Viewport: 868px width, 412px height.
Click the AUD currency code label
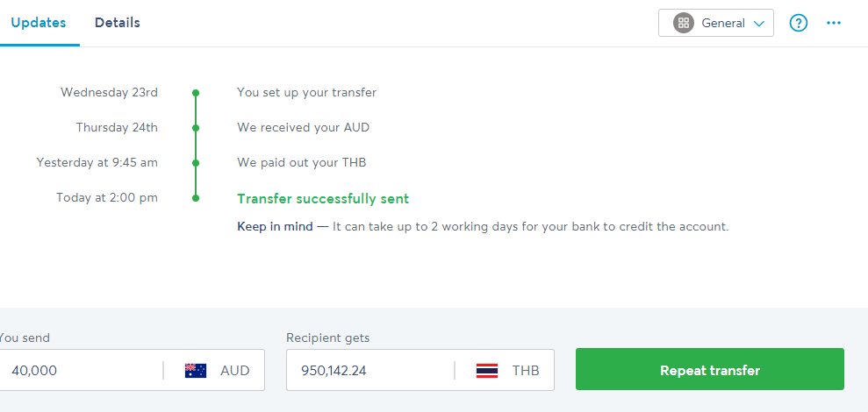click(x=235, y=371)
